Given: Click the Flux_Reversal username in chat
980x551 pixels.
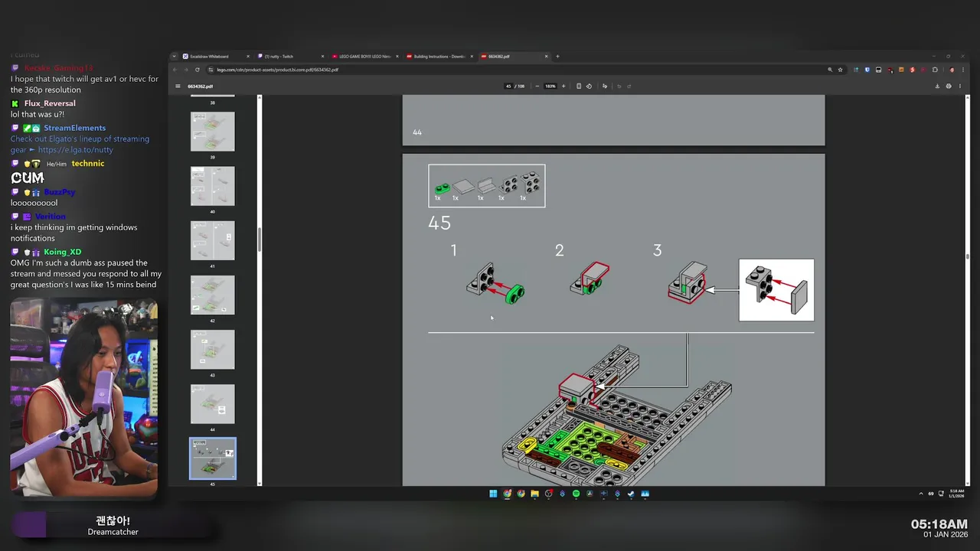Looking at the screenshot, I should pos(50,103).
